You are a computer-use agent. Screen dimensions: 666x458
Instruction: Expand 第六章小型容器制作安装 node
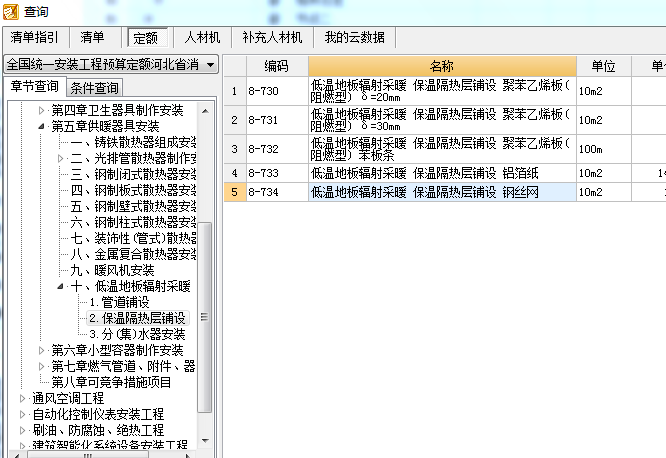(41, 351)
